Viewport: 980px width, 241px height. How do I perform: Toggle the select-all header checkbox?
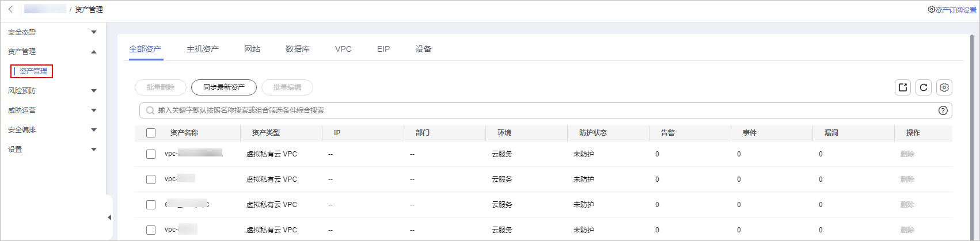(x=151, y=133)
